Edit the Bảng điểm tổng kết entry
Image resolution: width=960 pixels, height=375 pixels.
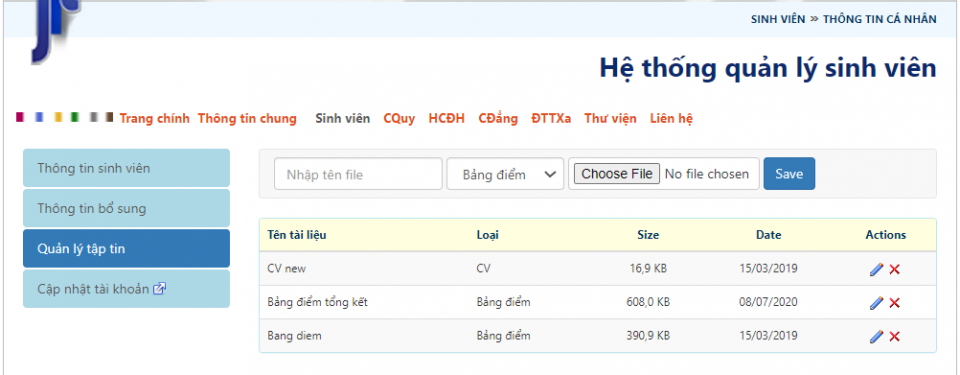877,303
